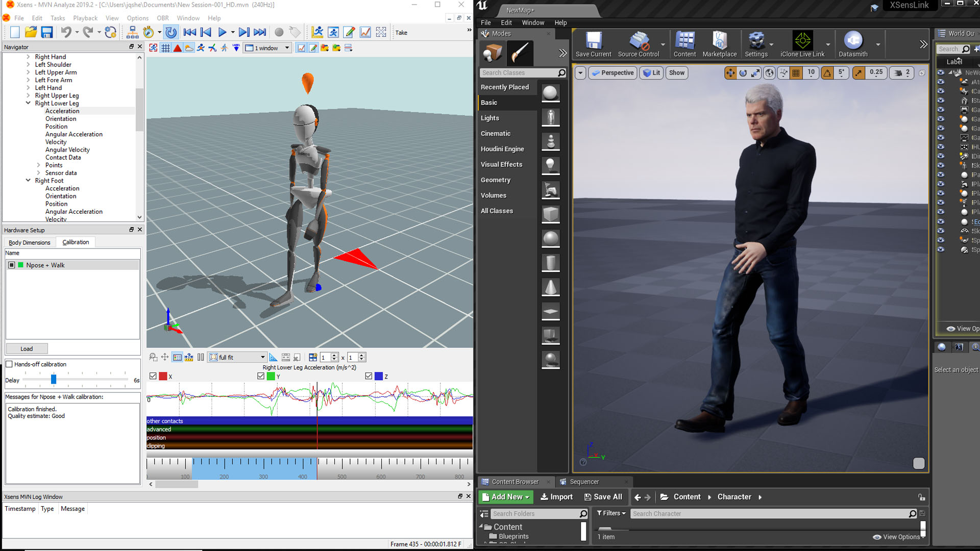
Task: Toggle rotation angle snapping in the Unreal viewport
Action: (x=827, y=73)
